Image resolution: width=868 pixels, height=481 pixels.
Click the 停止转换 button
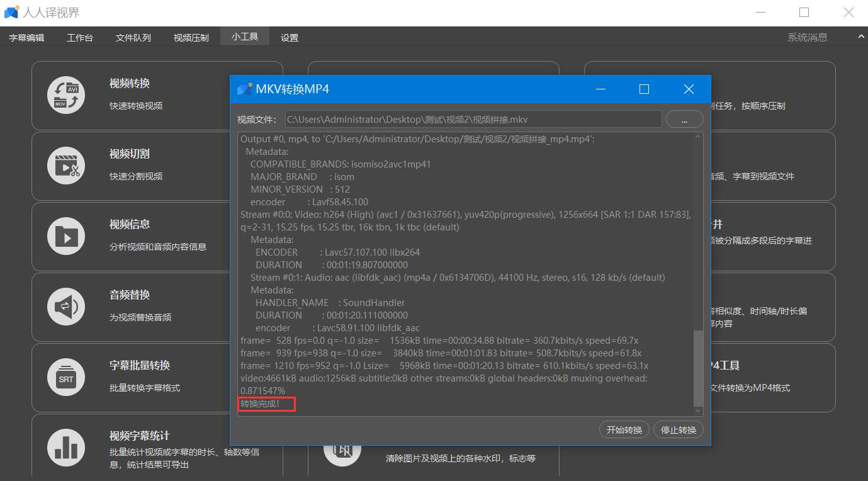point(679,430)
